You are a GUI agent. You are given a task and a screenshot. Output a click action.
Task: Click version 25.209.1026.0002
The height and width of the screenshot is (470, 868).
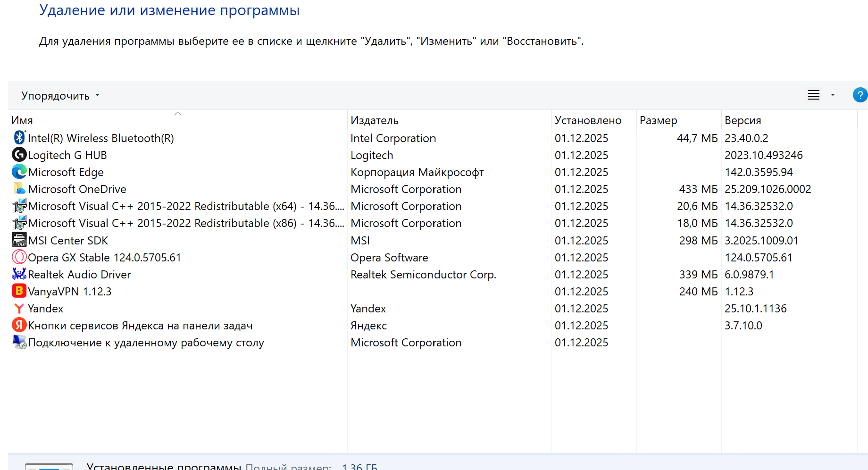click(768, 189)
